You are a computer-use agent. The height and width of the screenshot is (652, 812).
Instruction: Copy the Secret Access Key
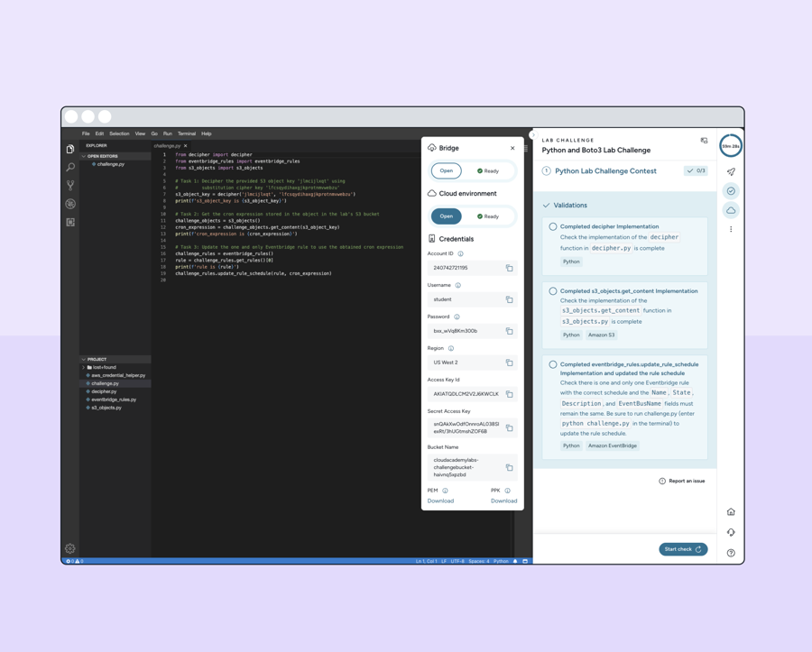pyautogui.click(x=509, y=427)
